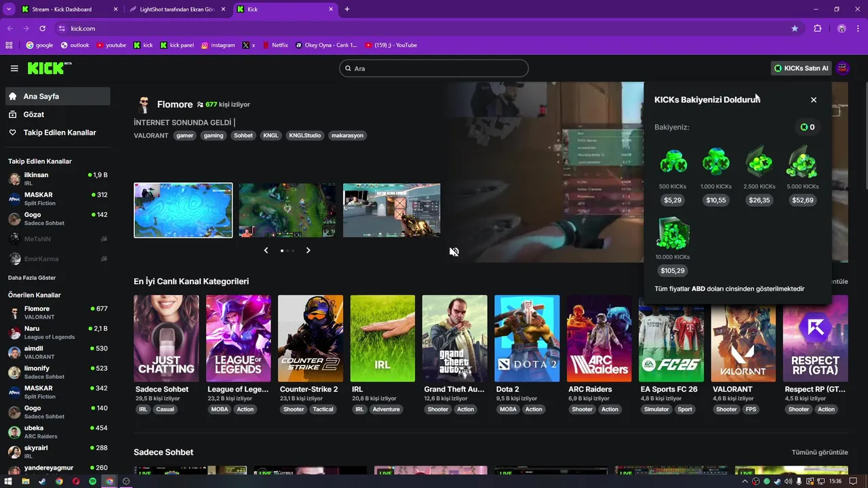This screenshot has height=488, width=868.
Task: Open Gözat in the sidebar
Action: pos(58,115)
